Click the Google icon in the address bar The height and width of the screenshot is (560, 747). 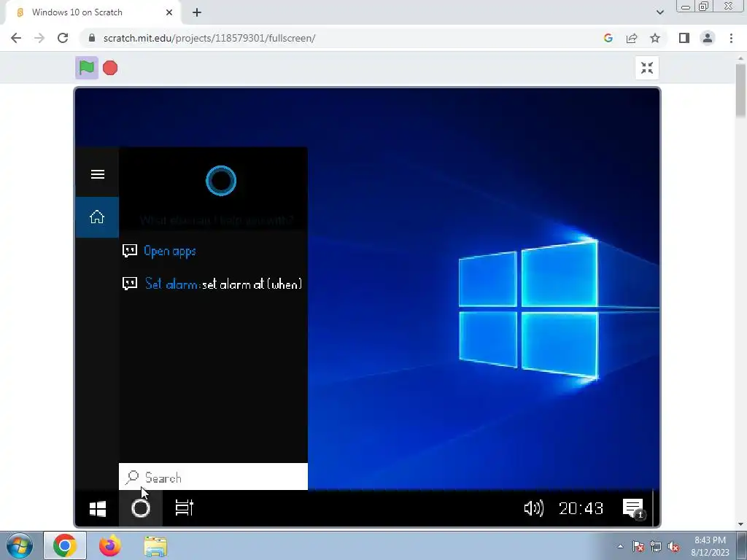[x=608, y=38]
